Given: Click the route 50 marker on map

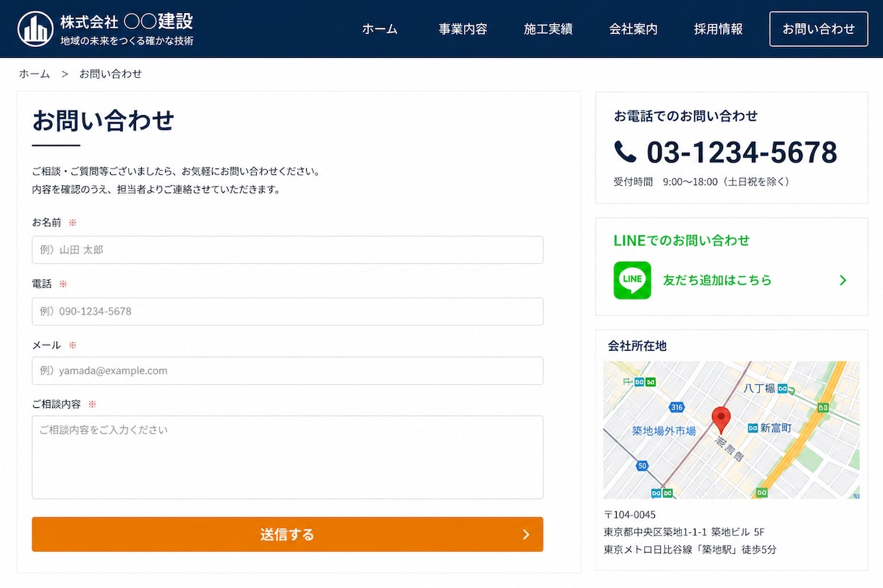Looking at the screenshot, I should click(642, 466).
